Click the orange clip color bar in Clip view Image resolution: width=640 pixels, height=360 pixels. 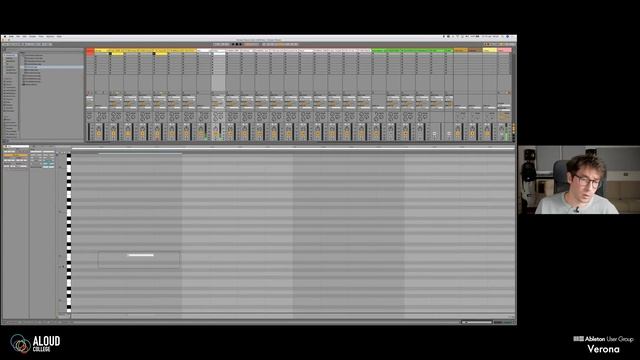[16, 156]
